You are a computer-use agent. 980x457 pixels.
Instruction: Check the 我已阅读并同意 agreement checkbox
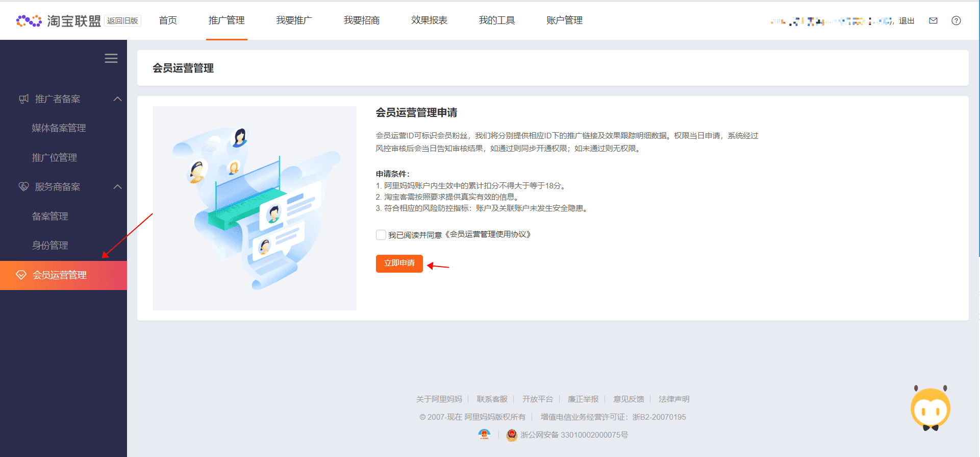[x=381, y=235]
